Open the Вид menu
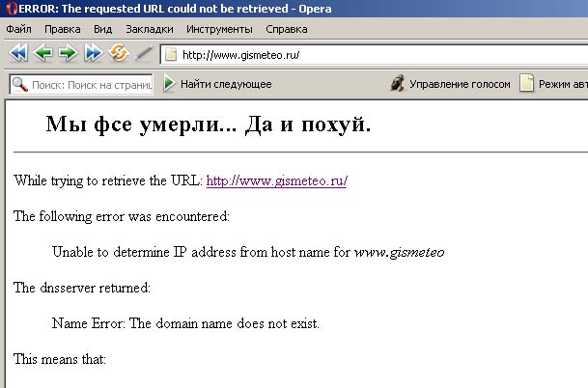The width and height of the screenshot is (588, 388). coord(102,29)
